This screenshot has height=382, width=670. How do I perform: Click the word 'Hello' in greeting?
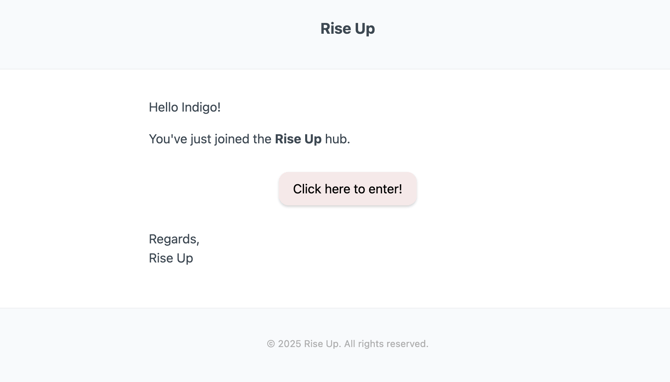(x=163, y=107)
